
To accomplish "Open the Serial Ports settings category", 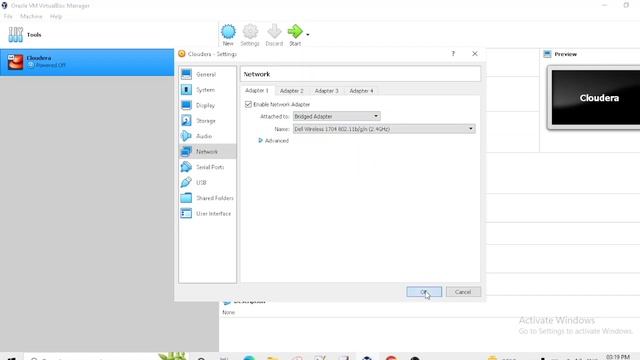I will click(207, 167).
